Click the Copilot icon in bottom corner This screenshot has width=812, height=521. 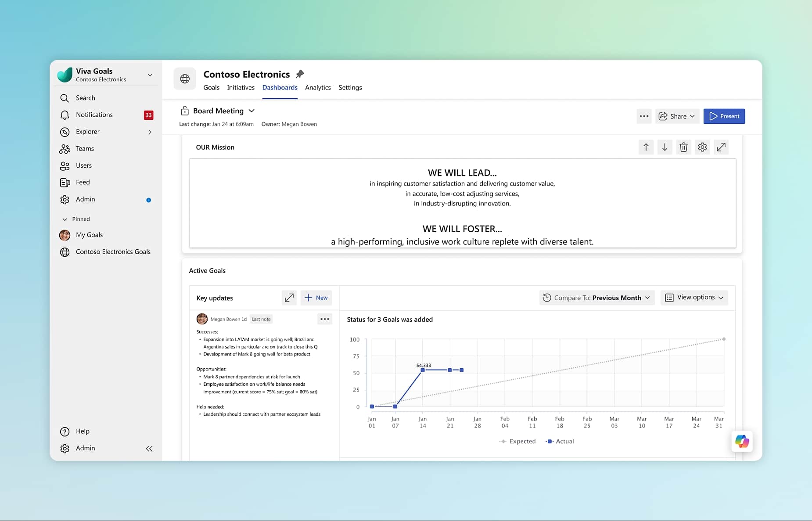[x=742, y=441]
